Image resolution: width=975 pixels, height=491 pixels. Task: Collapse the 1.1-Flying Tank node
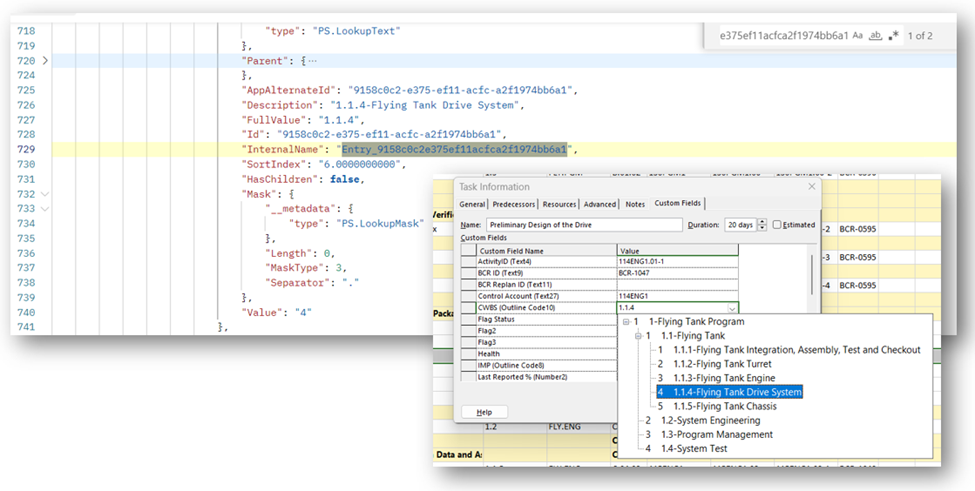click(638, 336)
